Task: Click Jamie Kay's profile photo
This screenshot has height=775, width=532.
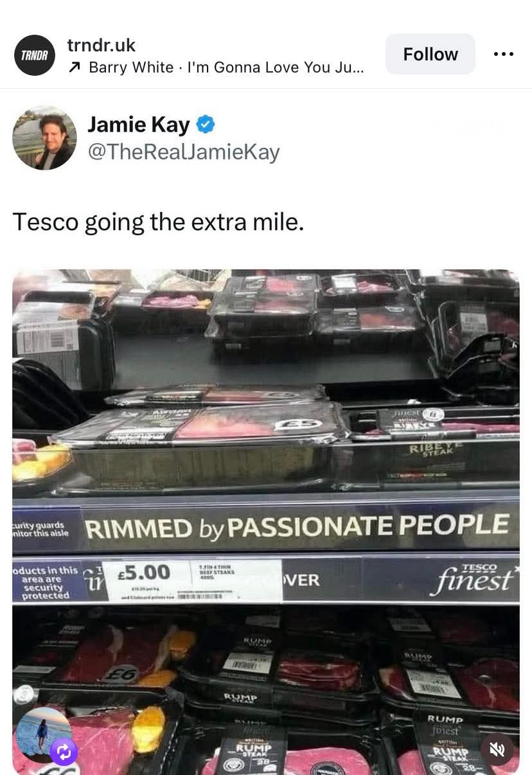Action: pyautogui.click(x=44, y=138)
